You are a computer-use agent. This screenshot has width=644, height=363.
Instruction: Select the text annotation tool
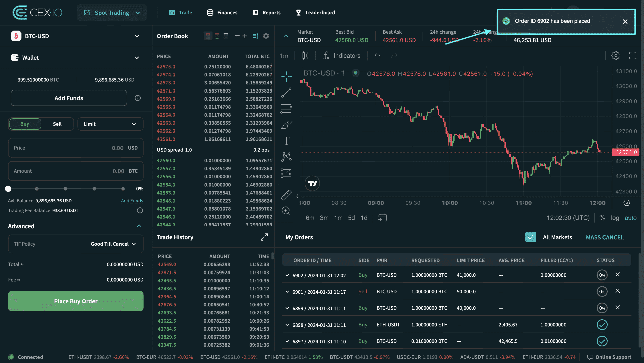(x=286, y=141)
